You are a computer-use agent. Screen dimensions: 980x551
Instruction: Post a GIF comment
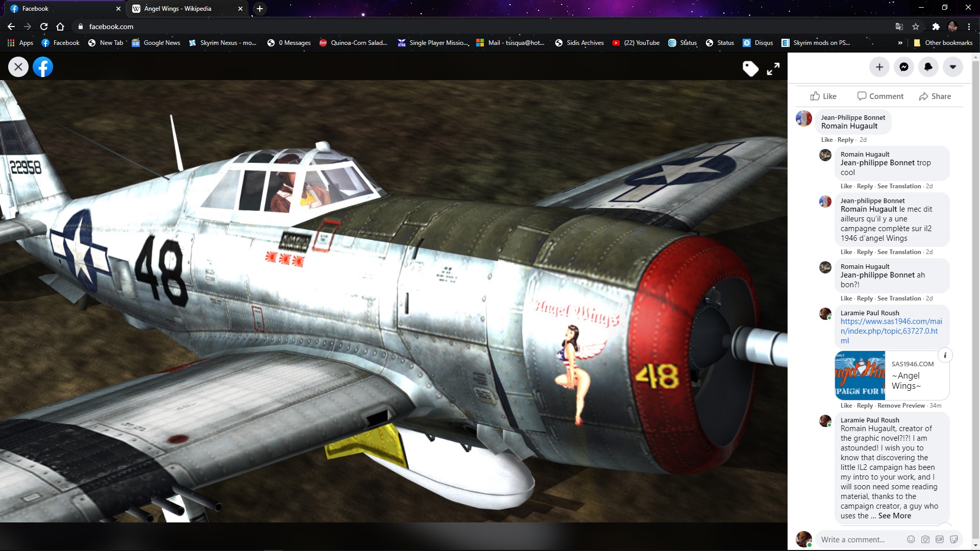point(939,539)
